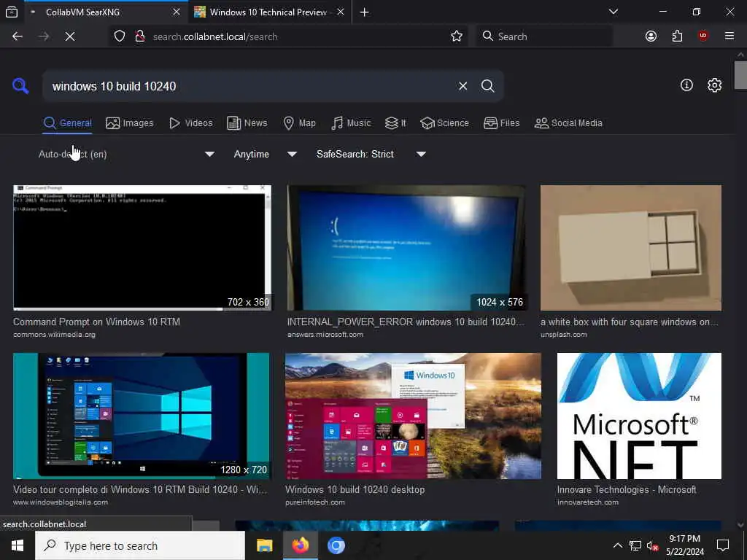This screenshot has height=560, width=747.
Task: Switch to Windows 10 Technical Preview tab
Action: [x=269, y=12]
